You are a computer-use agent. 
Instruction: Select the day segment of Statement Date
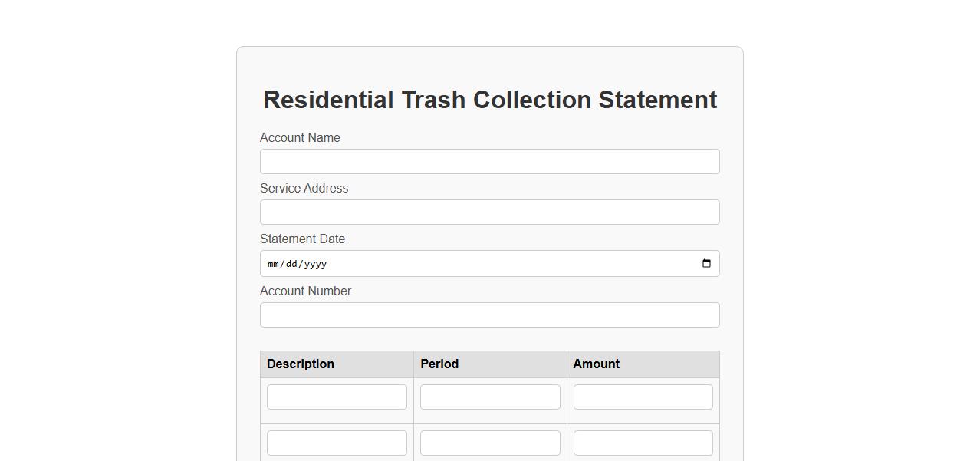[x=291, y=264]
